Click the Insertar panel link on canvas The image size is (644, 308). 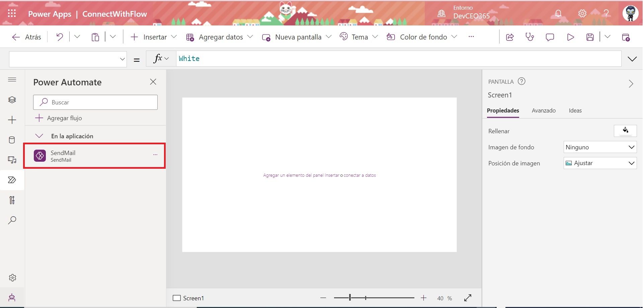(301, 175)
